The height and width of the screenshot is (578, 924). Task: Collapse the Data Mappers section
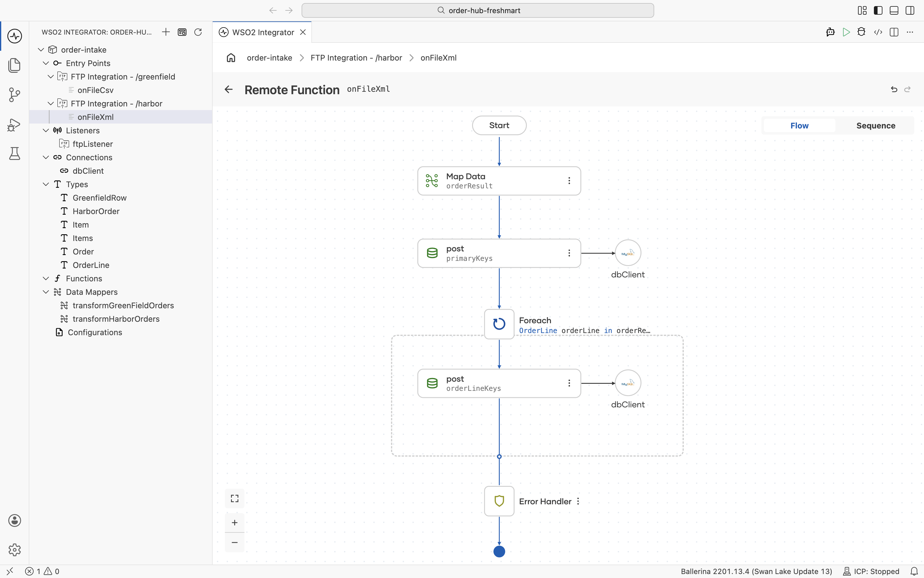coord(46,292)
